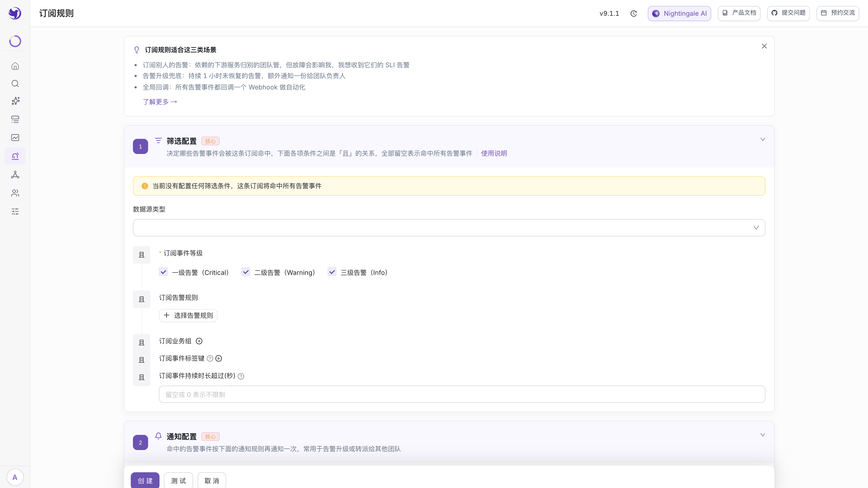Open the alert siren icon in sidebar
The height and width of the screenshot is (488, 868).
[x=15, y=156]
